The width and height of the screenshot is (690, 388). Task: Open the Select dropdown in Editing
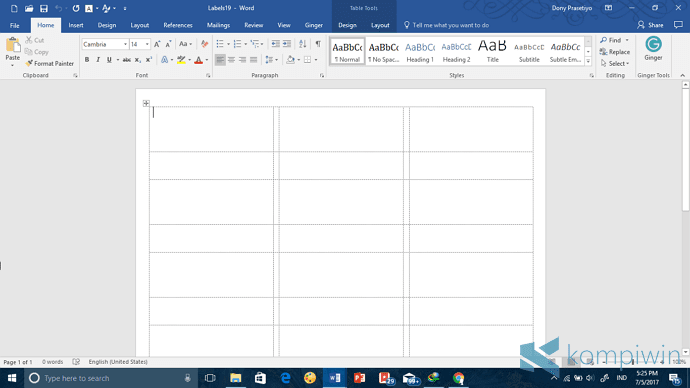615,63
